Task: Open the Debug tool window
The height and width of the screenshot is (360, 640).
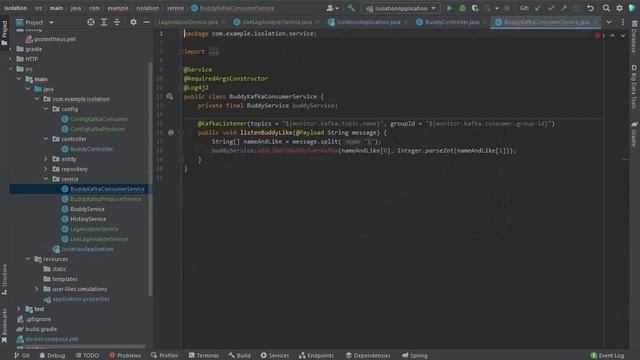Action: click(52, 356)
